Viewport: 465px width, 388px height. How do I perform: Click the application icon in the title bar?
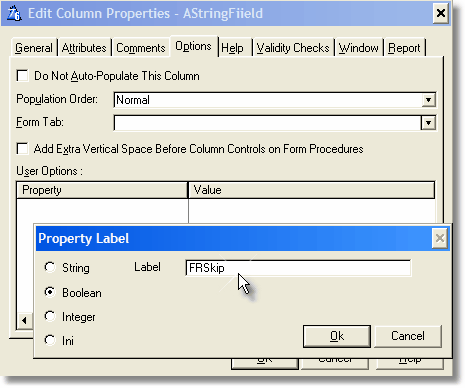[x=14, y=14]
